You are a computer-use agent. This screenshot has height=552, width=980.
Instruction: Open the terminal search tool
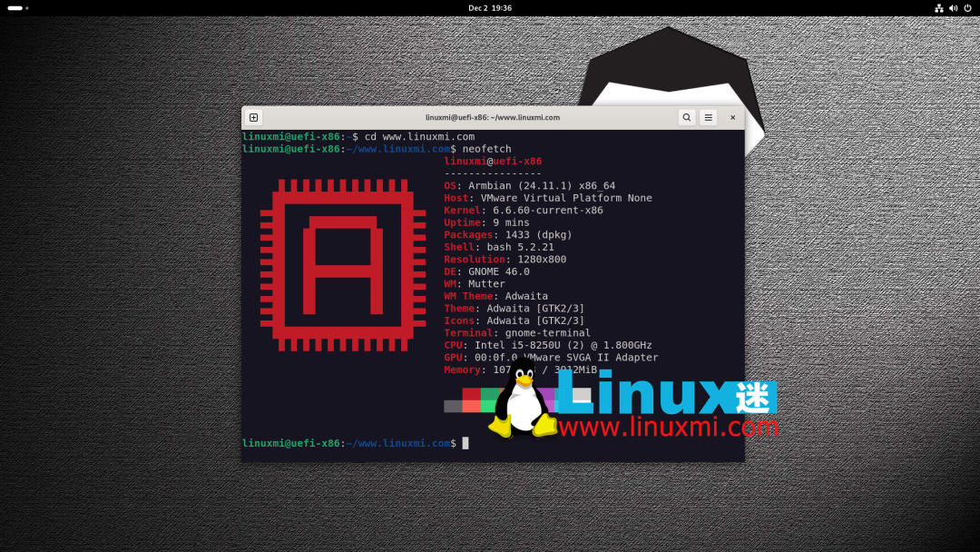[686, 117]
